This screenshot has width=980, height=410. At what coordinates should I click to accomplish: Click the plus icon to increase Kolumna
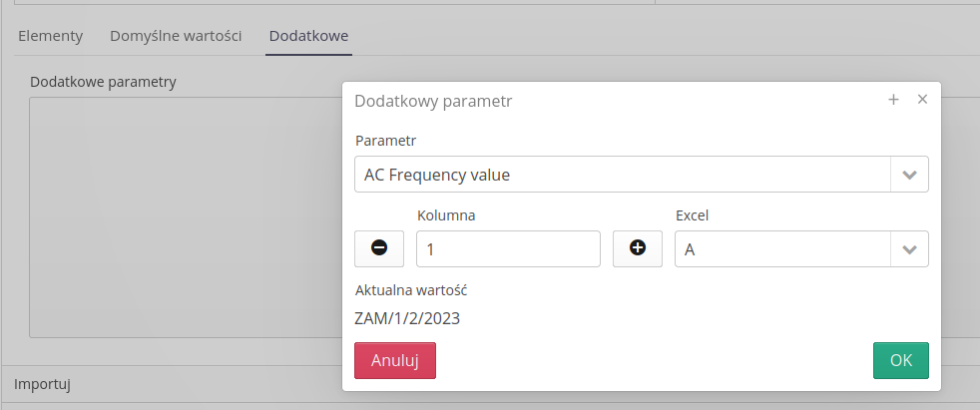(x=637, y=248)
